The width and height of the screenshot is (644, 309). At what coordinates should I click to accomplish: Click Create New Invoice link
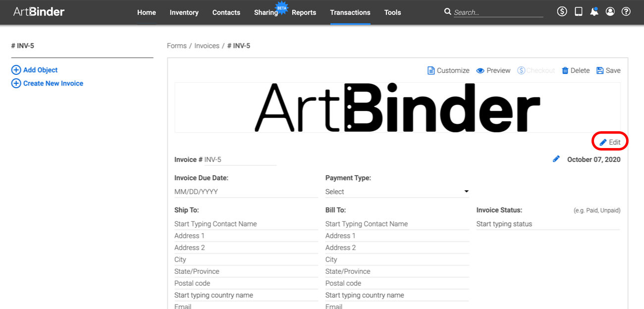pyautogui.click(x=53, y=84)
